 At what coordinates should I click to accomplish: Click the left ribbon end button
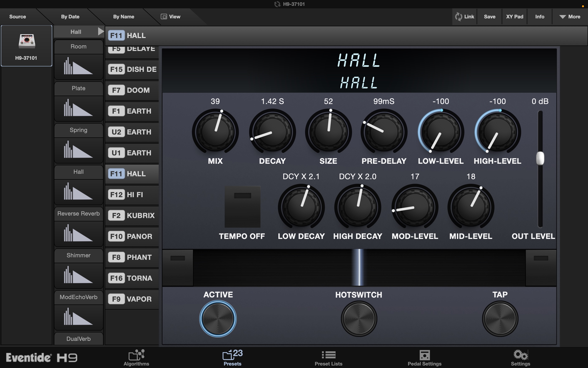[178, 268]
